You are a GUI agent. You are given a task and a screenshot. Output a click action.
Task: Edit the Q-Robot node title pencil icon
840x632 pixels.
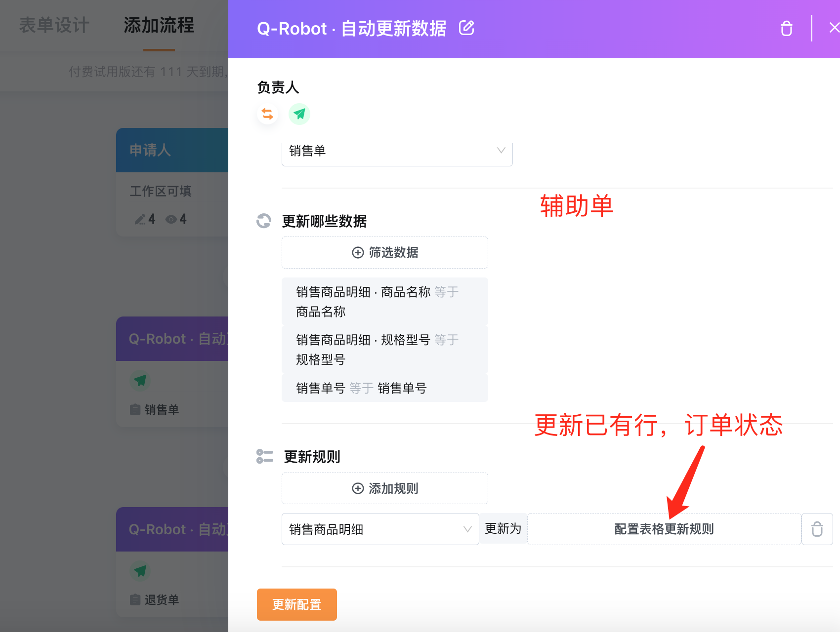(x=466, y=28)
